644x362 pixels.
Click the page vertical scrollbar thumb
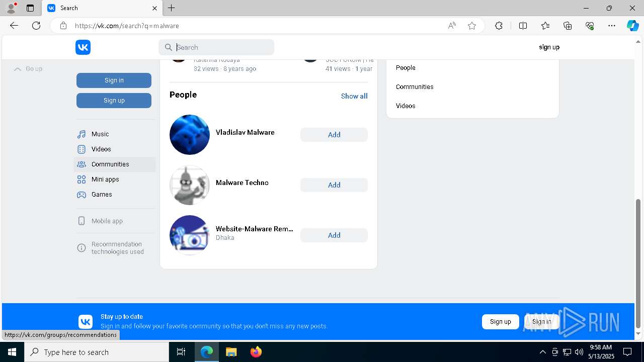click(638, 263)
